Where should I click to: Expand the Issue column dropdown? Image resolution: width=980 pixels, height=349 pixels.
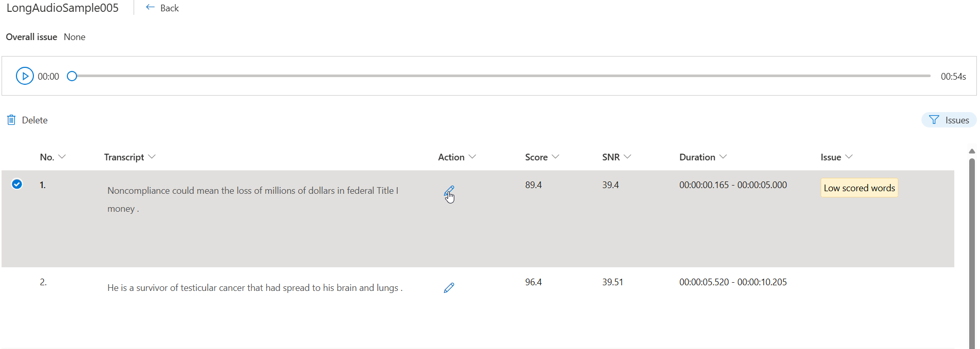(848, 157)
